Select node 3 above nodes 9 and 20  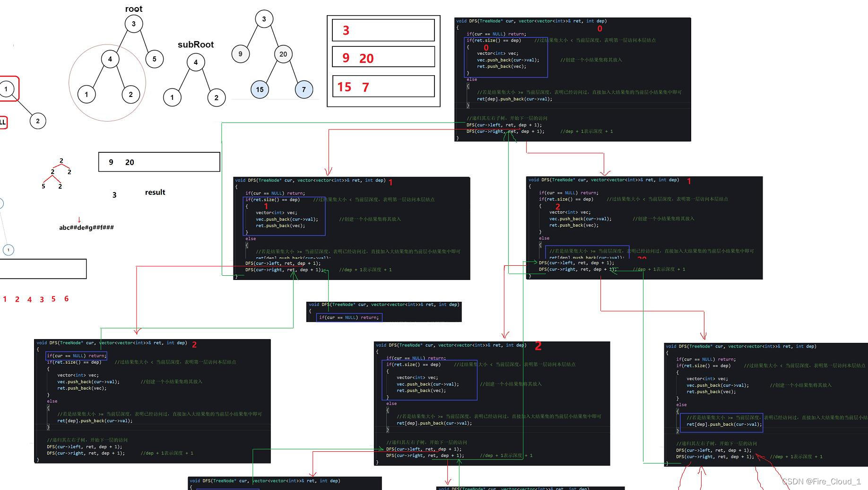(x=264, y=19)
